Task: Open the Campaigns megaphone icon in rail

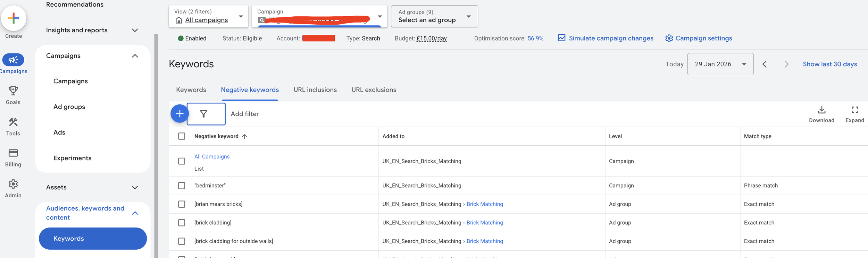Action: point(13,60)
